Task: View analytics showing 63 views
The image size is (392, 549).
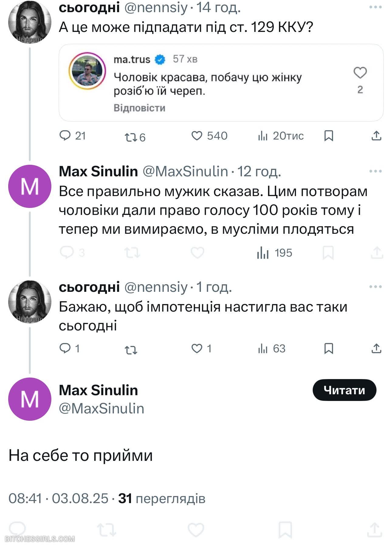Action: tap(263, 349)
